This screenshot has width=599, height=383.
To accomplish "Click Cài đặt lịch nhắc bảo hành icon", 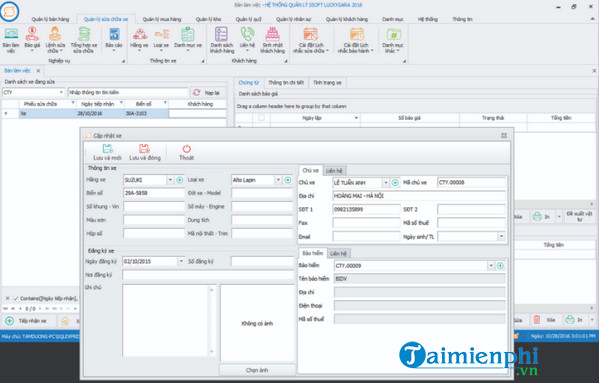I will [356, 40].
